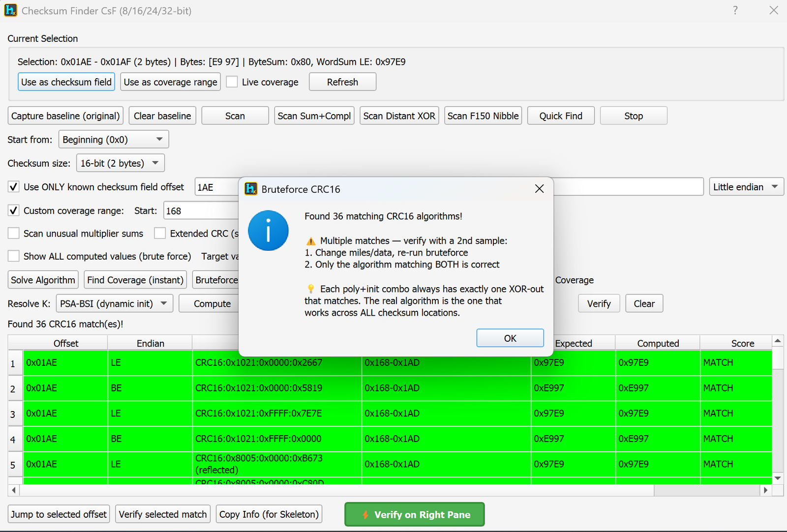The height and width of the screenshot is (532, 787).
Task: Click the Computed 0xE997 cell in row 4
Action: (x=658, y=439)
